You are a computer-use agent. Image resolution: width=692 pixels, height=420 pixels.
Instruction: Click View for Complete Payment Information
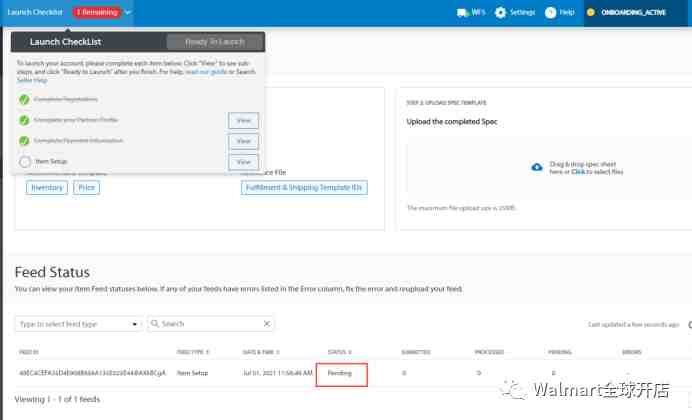tap(244, 141)
